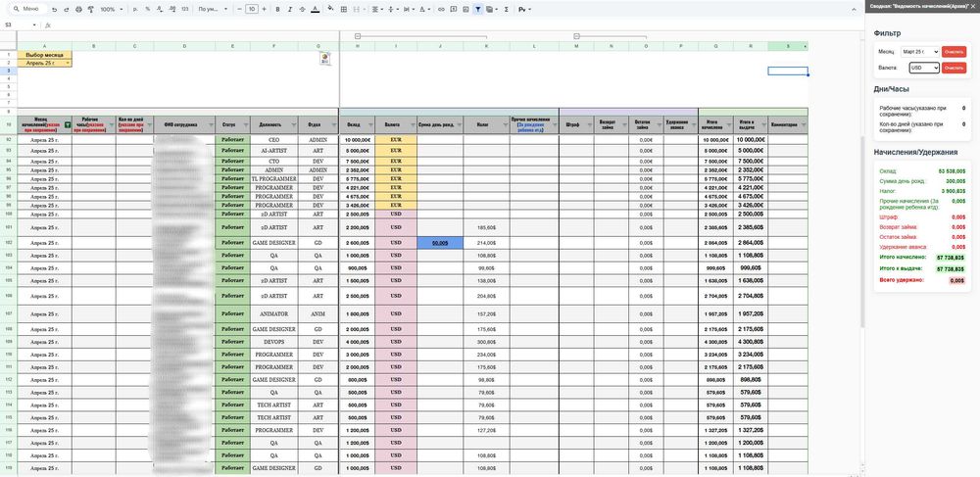This screenshot has width=980, height=477.
Task: Open the month dropdown showing Апрель 25 г.
Action: (x=44, y=63)
